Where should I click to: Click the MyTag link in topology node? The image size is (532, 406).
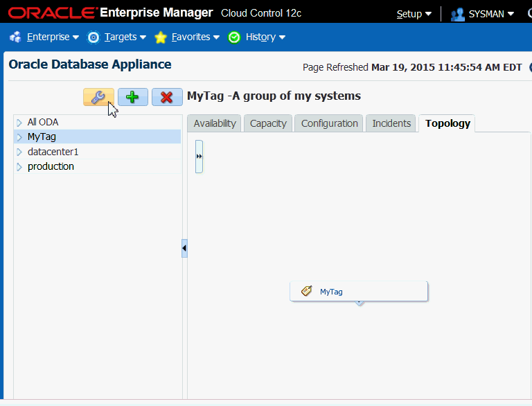coord(331,292)
